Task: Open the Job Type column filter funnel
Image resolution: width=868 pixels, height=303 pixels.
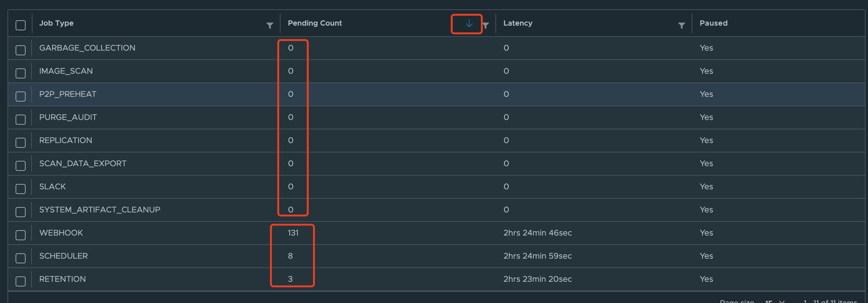Action: (269, 24)
